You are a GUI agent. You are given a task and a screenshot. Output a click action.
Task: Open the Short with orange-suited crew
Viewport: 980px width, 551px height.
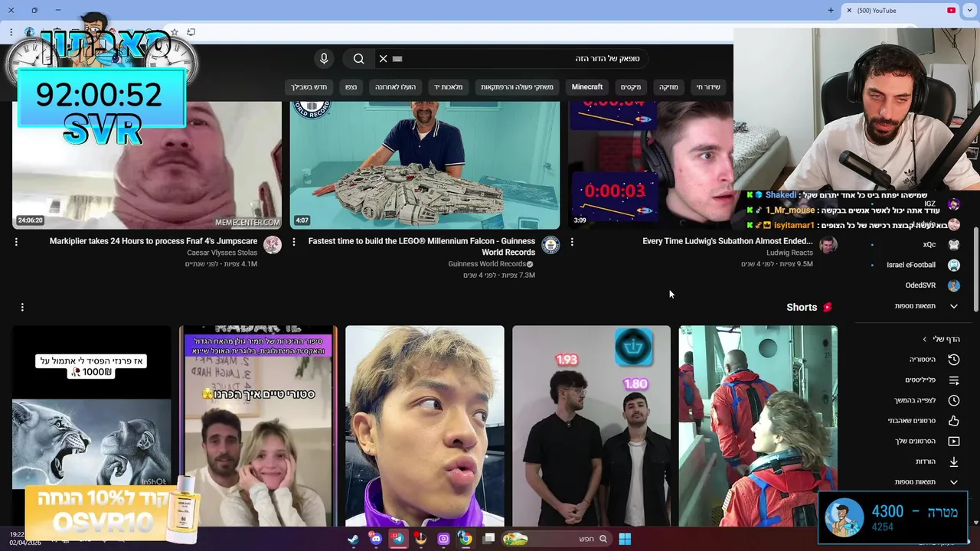758,425
